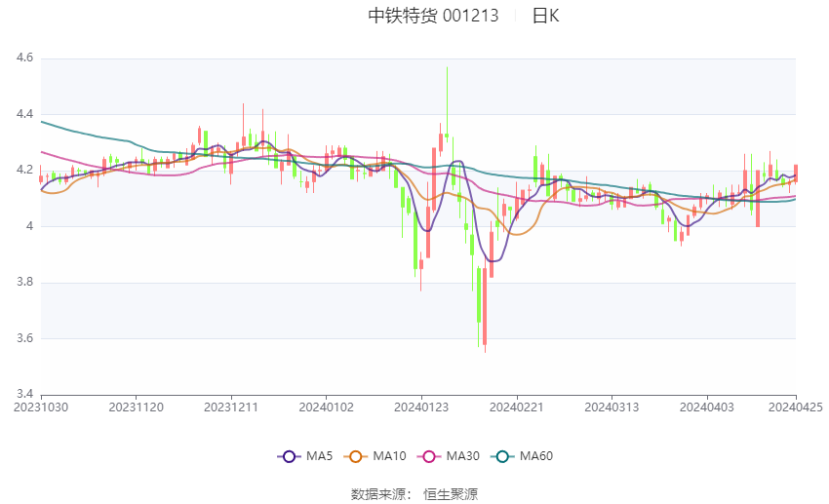829x504 pixels.
Task: Click the 20231211 date axis label
Action: [231, 407]
